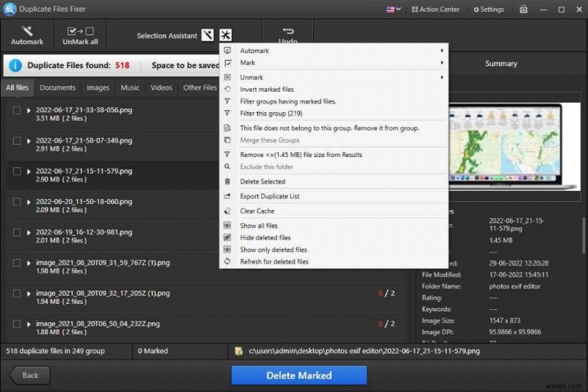Image resolution: width=588 pixels, height=392 pixels.
Task: Switch to the Music tab
Action: pos(130,87)
